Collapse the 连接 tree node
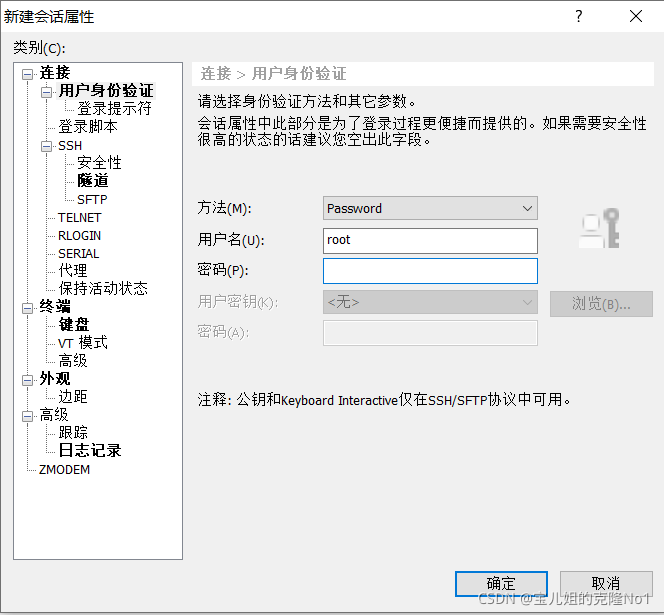Image resolution: width=664 pixels, height=615 pixels. tap(28, 75)
